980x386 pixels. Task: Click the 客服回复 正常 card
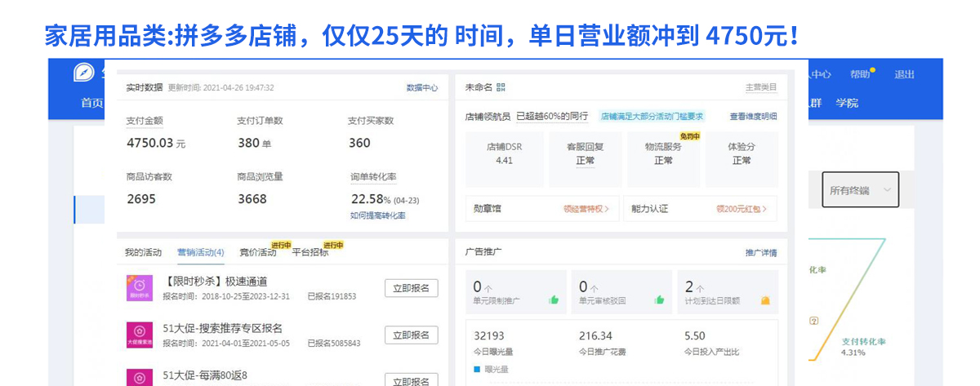[x=585, y=159]
